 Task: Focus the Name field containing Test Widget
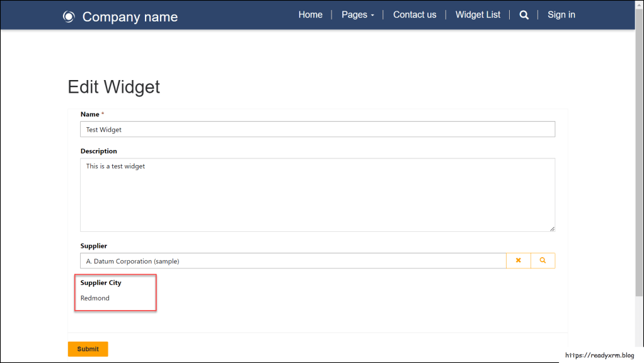point(317,129)
